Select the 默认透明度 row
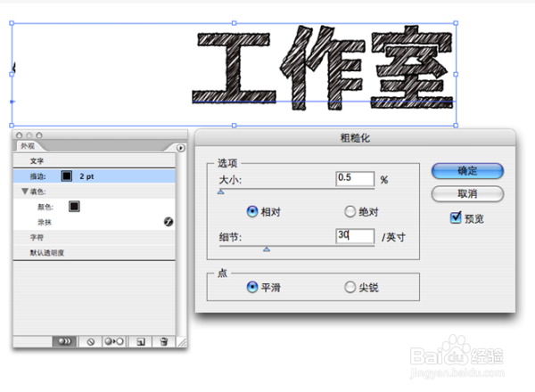Viewport: 535px width, 392px height. (95, 253)
